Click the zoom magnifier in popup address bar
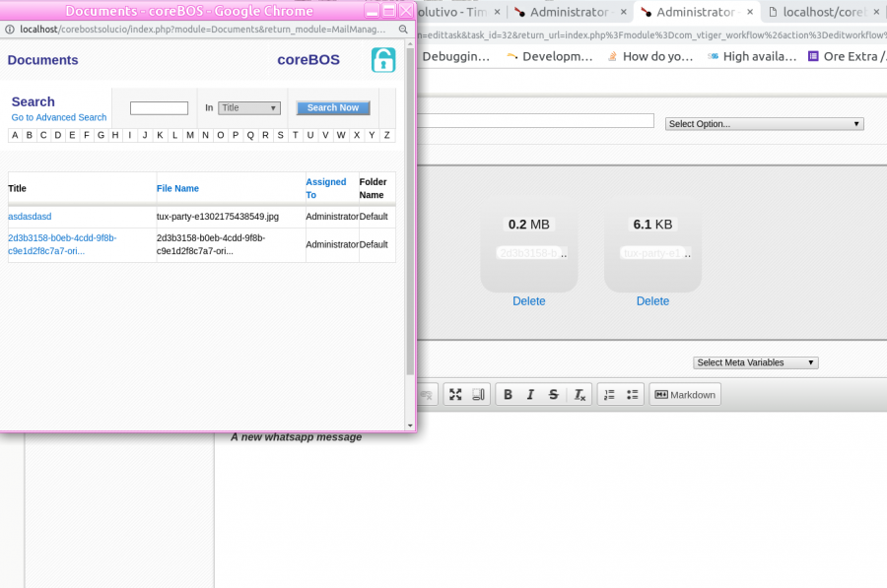Image resolution: width=887 pixels, height=588 pixels. pyautogui.click(x=403, y=30)
